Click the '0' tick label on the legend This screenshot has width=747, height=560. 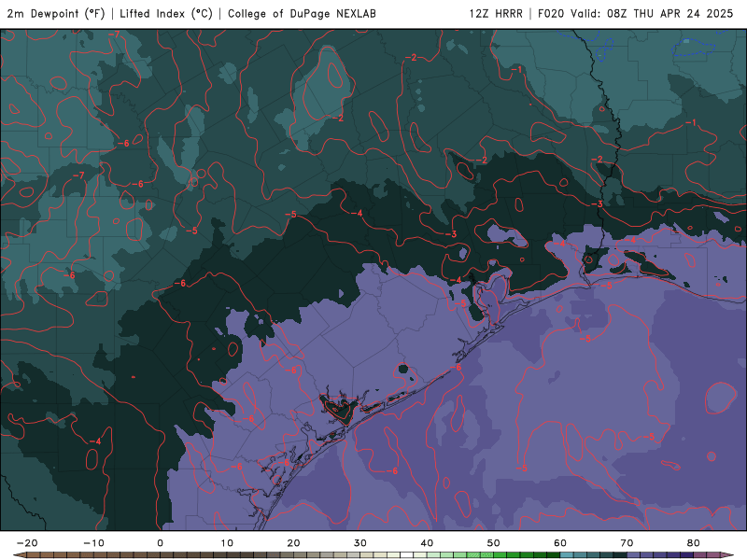(x=160, y=543)
